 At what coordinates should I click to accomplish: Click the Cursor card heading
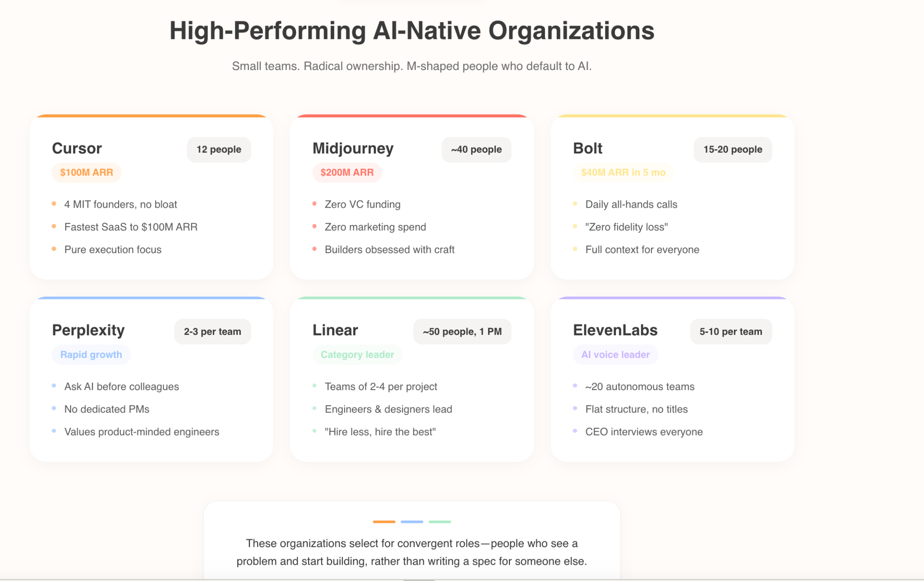[77, 149]
